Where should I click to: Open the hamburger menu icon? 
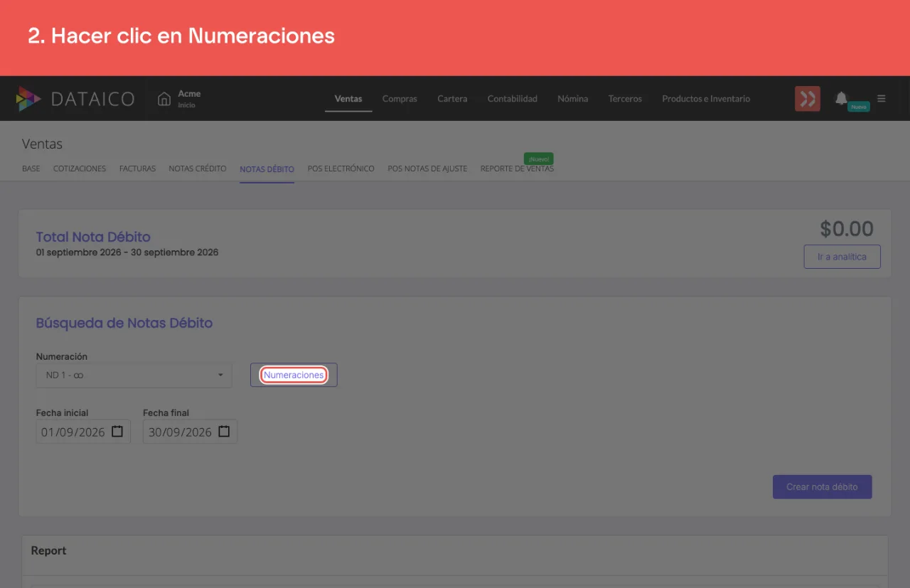tap(882, 99)
